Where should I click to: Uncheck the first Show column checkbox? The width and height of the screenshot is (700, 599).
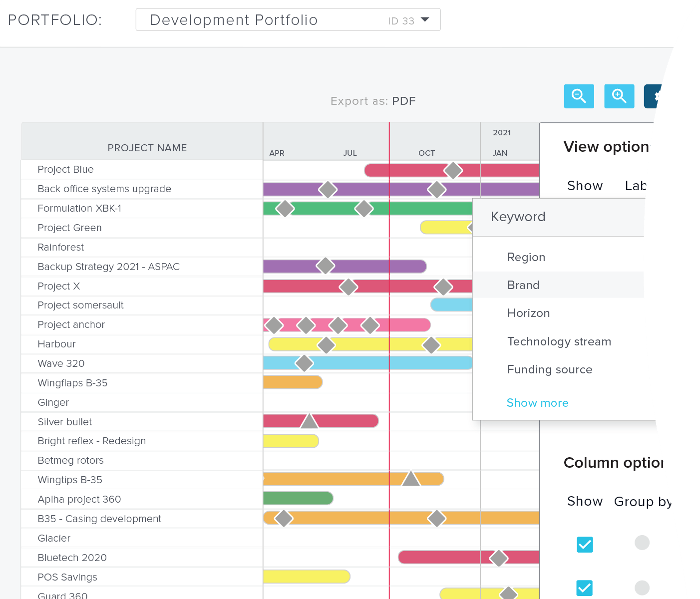point(585,544)
